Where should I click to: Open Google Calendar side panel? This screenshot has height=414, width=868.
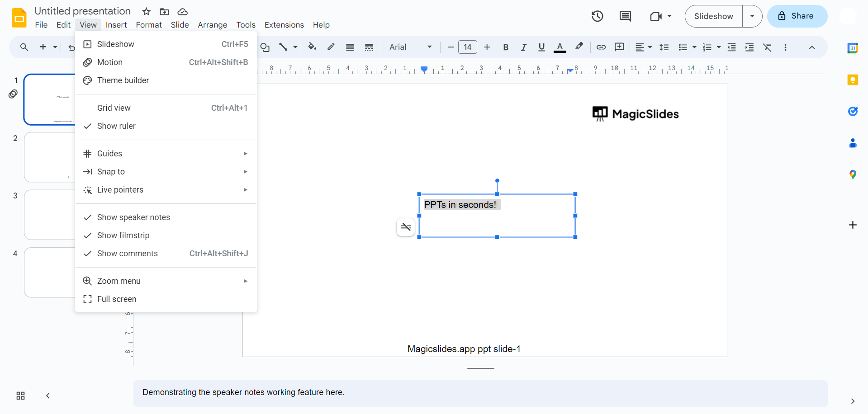tap(853, 48)
